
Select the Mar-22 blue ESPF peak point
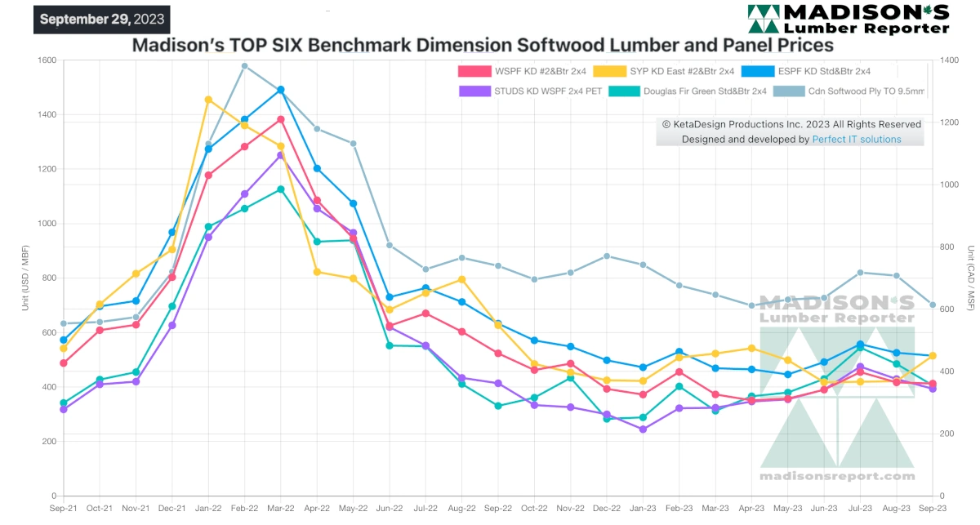pos(281,90)
